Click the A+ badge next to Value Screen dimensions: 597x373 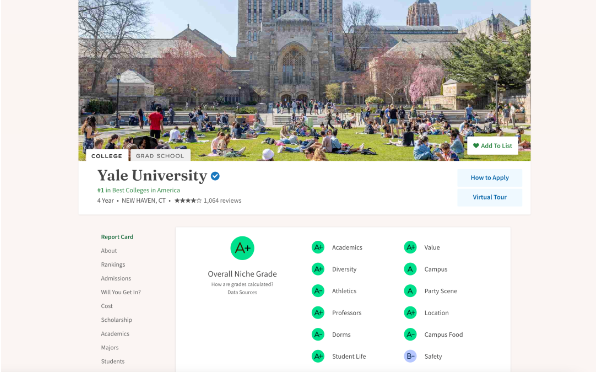[x=410, y=247]
